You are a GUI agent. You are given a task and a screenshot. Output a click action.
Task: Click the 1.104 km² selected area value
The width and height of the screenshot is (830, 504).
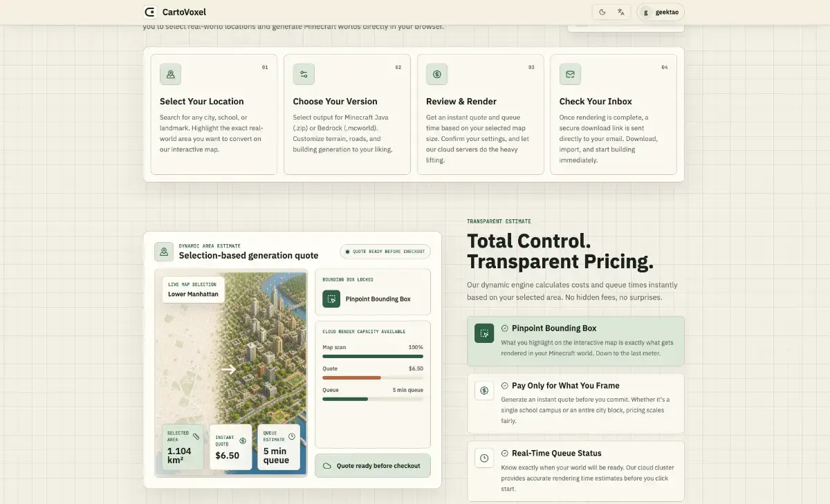[x=180, y=456]
